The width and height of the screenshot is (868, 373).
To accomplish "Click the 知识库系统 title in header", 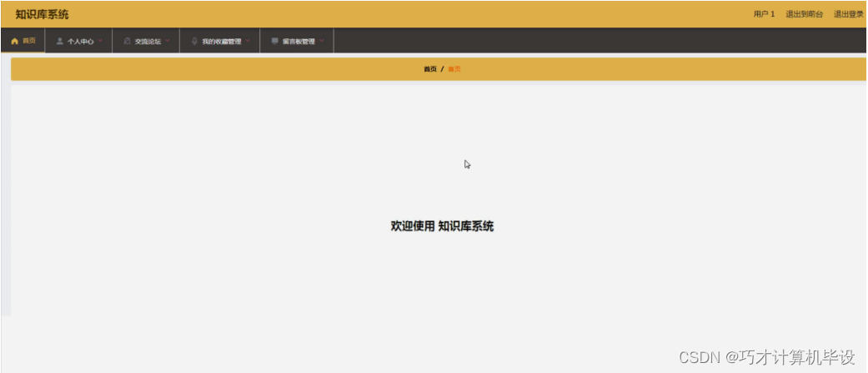I will (42, 14).
